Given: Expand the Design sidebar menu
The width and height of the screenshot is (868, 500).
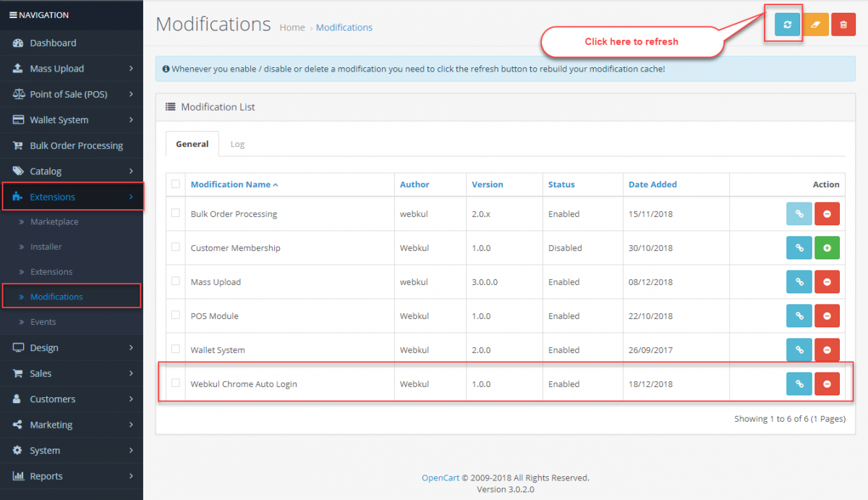Looking at the screenshot, I should 72,348.
